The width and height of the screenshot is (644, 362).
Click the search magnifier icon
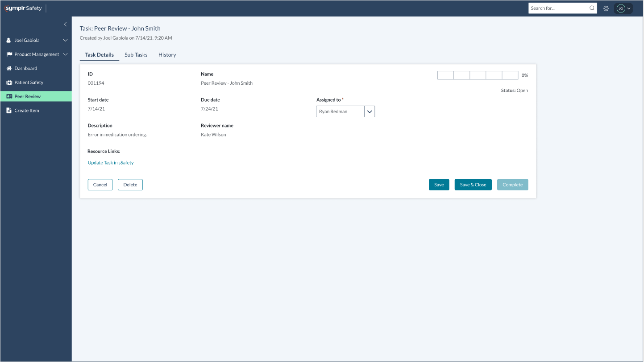(592, 8)
